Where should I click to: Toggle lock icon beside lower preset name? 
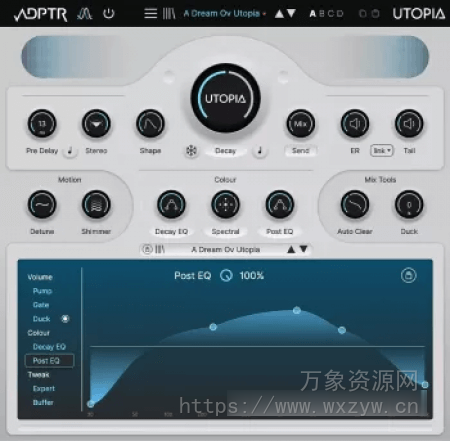click(147, 249)
